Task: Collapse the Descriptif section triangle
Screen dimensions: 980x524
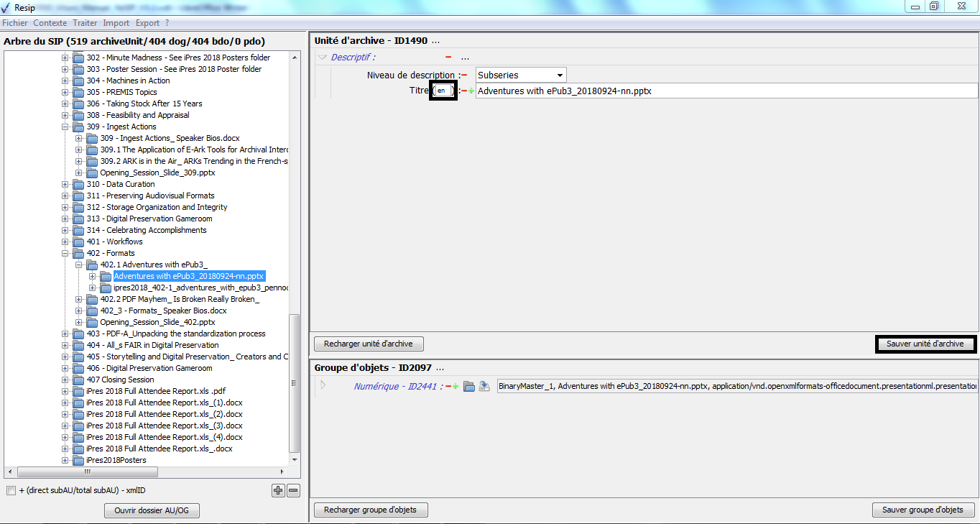Action: [x=323, y=58]
